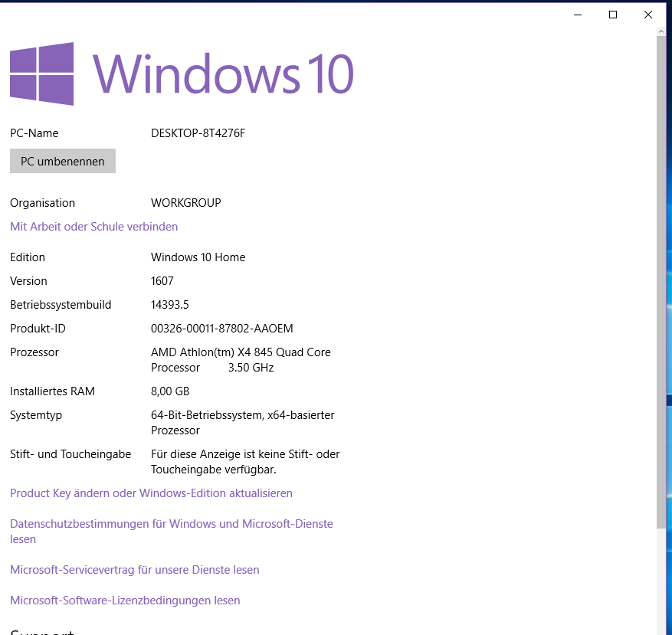
Task: Click the PC umbenennen button
Action: pyautogui.click(x=63, y=161)
